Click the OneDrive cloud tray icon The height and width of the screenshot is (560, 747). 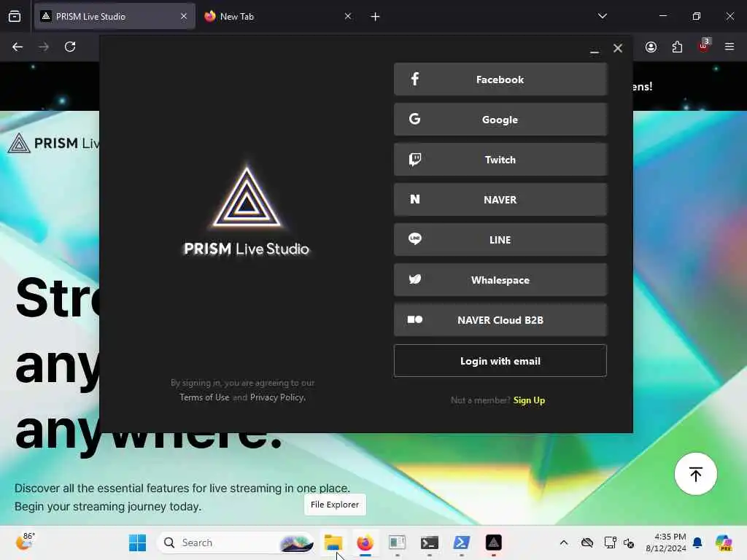coord(587,542)
